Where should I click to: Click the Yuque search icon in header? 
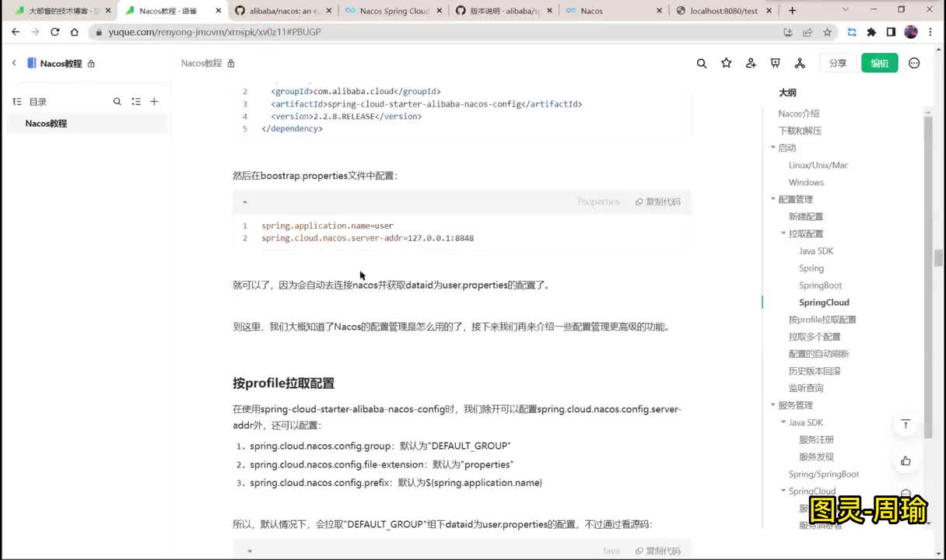pos(702,64)
